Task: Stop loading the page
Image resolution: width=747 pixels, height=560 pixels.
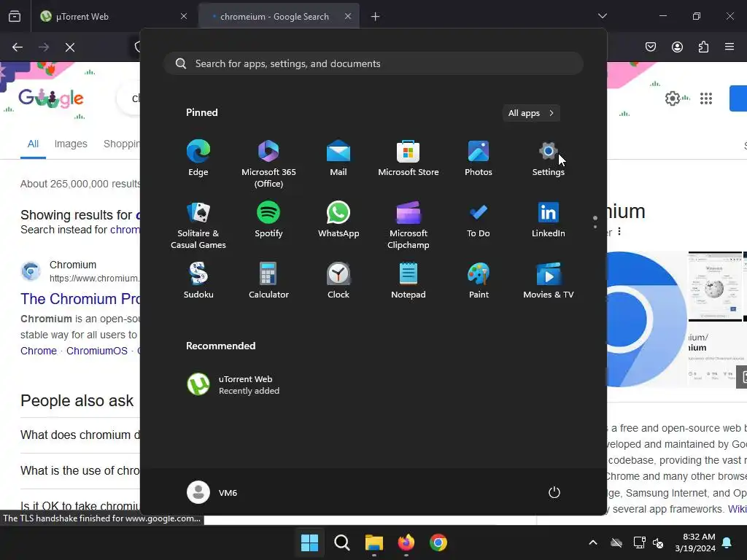Action: coord(70,47)
